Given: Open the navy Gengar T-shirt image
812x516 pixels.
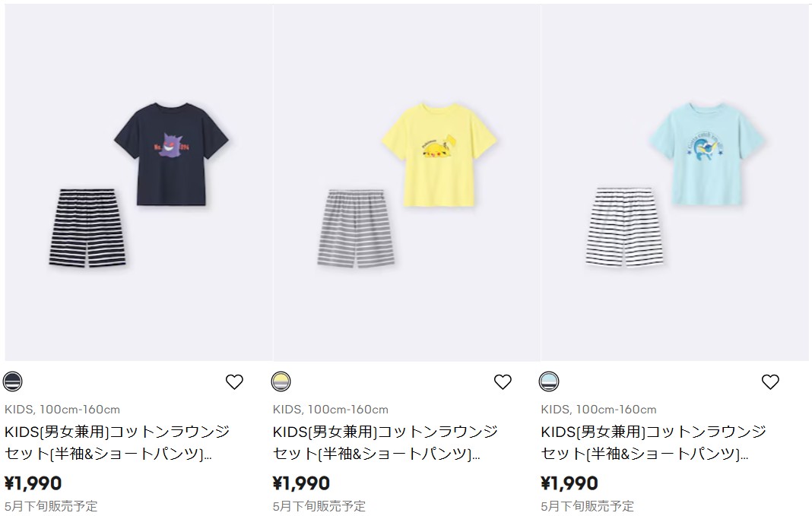Looking at the screenshot, I should tap(171, 154).
